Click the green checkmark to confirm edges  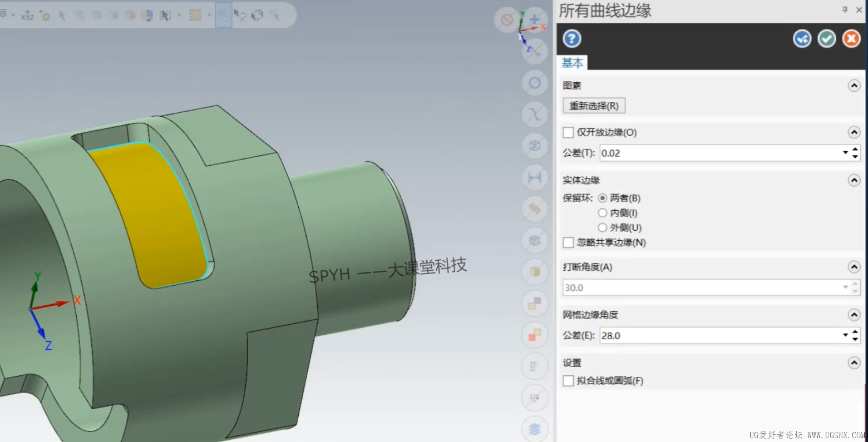tap(826, 38)
